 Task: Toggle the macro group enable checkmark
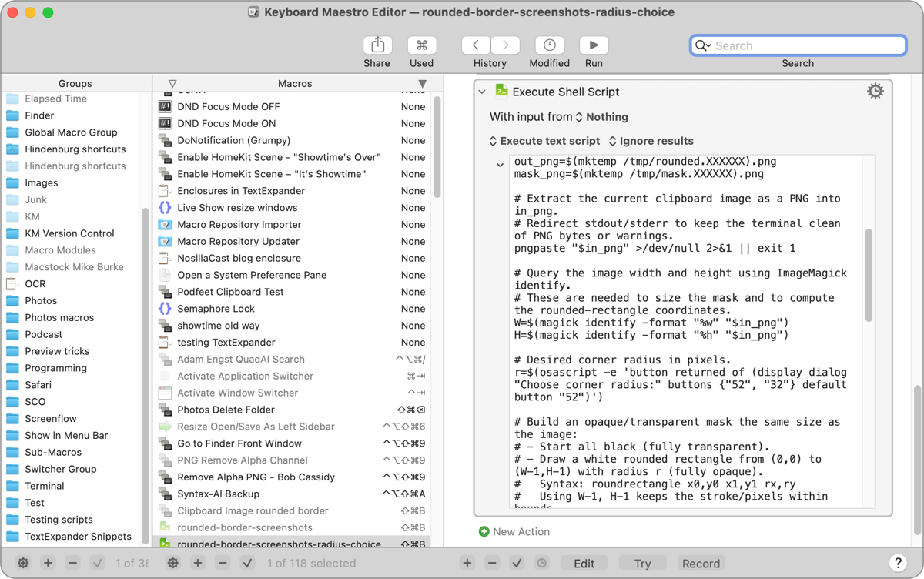coord(97,563)
